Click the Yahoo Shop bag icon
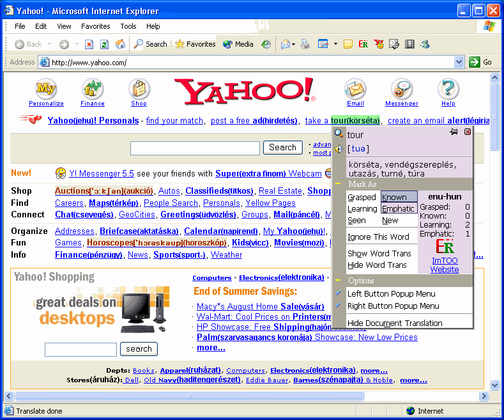 click(x=139, y=88)
